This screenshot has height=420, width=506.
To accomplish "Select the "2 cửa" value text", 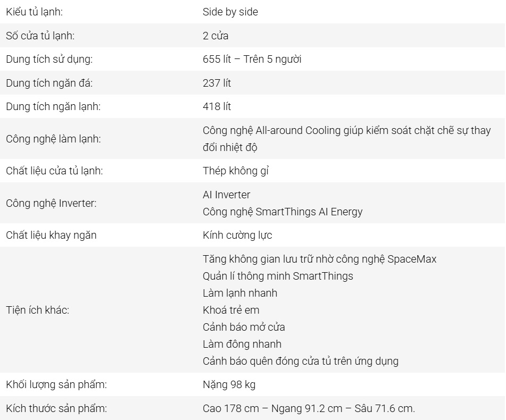I will click(215, 36).
